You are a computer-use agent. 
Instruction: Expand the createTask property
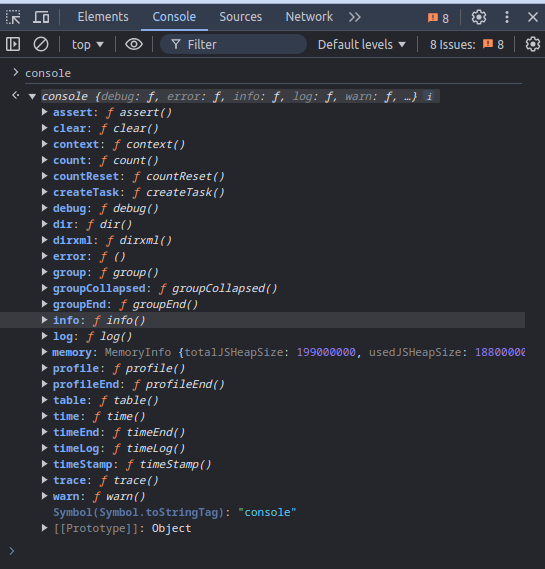[x=45, y=192]
